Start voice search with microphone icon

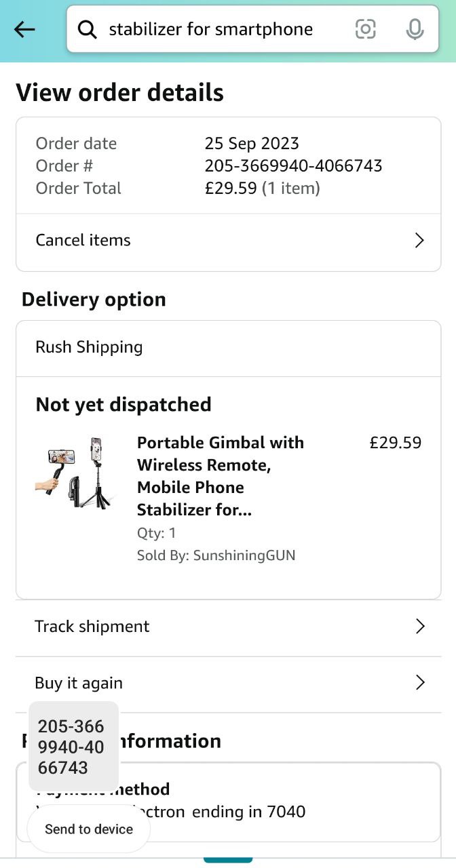click(x=415, y=29)
